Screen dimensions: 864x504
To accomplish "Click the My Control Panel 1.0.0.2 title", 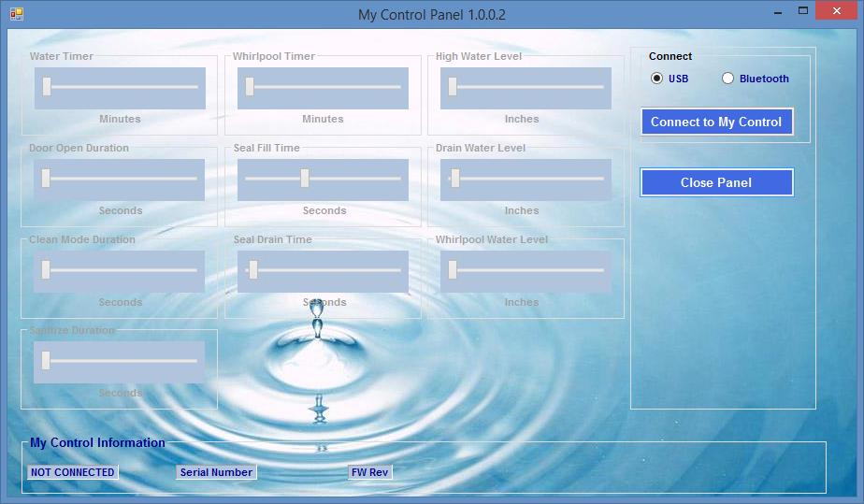I will click(432, 14).
